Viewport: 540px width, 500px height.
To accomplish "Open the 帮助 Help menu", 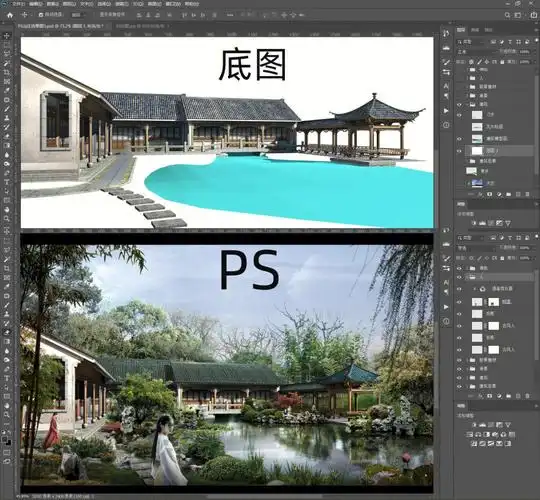I will 191,4.
